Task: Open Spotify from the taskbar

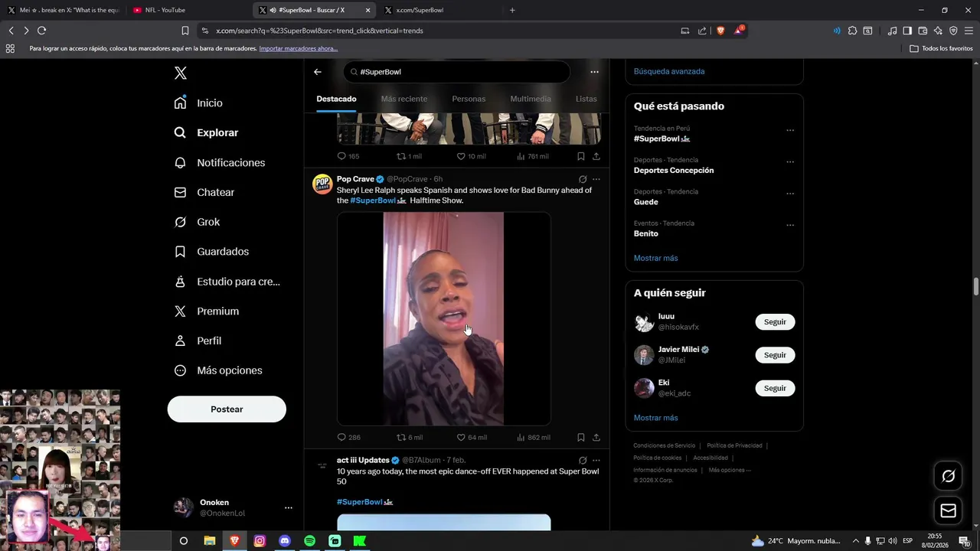Action: [x=309, y=541]
